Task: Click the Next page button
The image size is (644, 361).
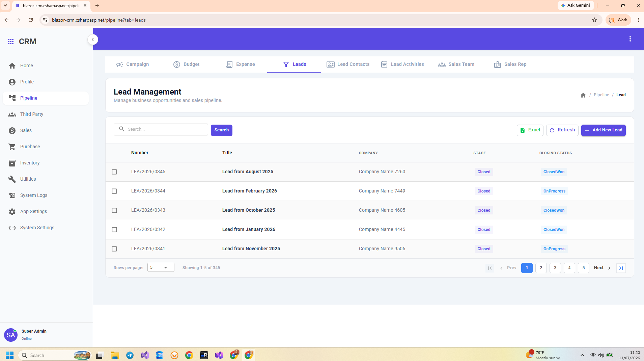Action: click(603, 268)
